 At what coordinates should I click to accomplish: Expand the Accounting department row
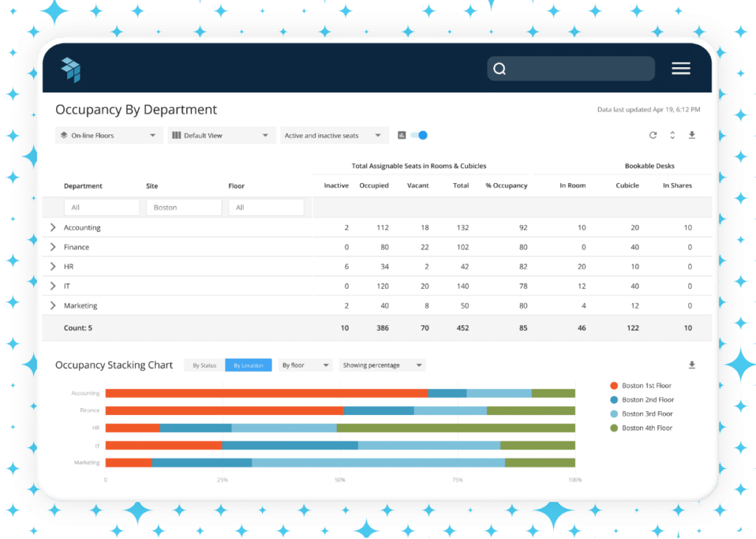52,227
